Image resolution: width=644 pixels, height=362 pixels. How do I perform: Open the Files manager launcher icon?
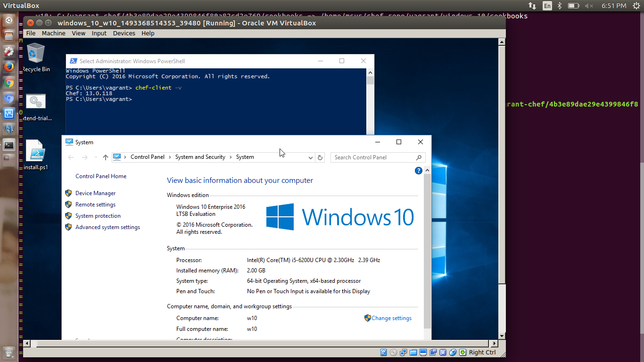[x=9, y=36]
